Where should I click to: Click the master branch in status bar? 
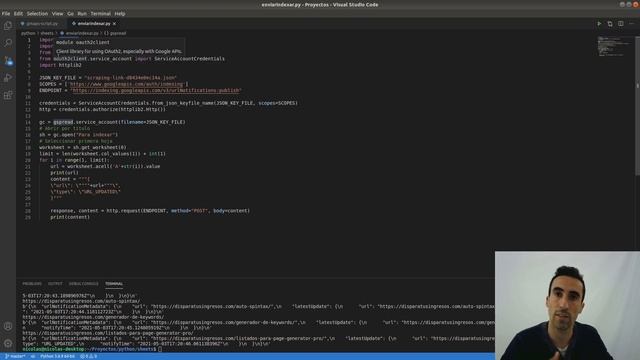[15, 356]
